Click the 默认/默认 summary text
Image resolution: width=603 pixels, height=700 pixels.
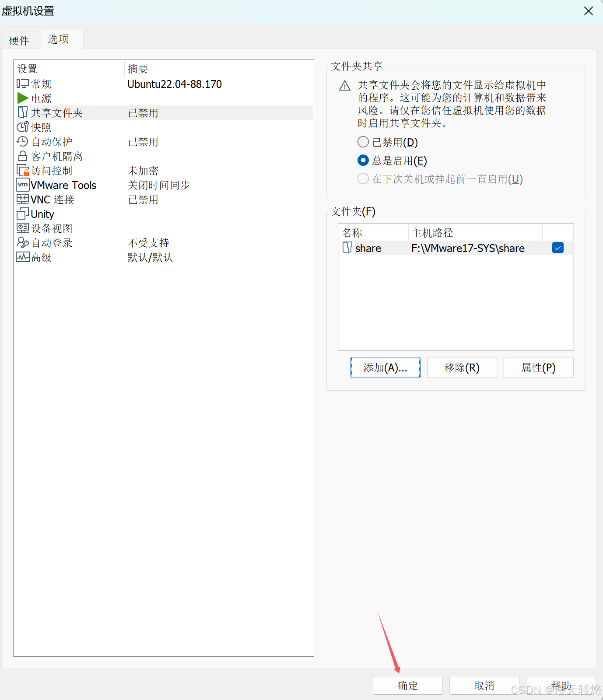click(x=150, y=257)
